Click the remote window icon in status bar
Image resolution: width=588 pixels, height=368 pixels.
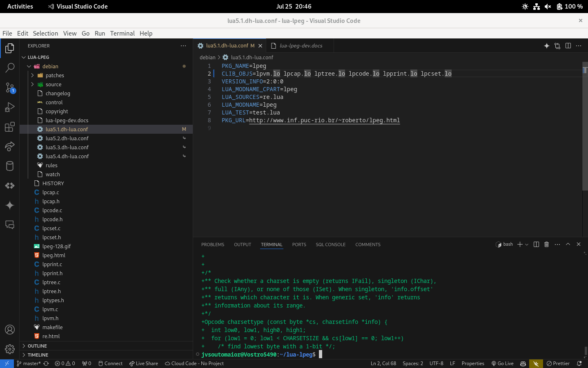click(x=7, y=364)
